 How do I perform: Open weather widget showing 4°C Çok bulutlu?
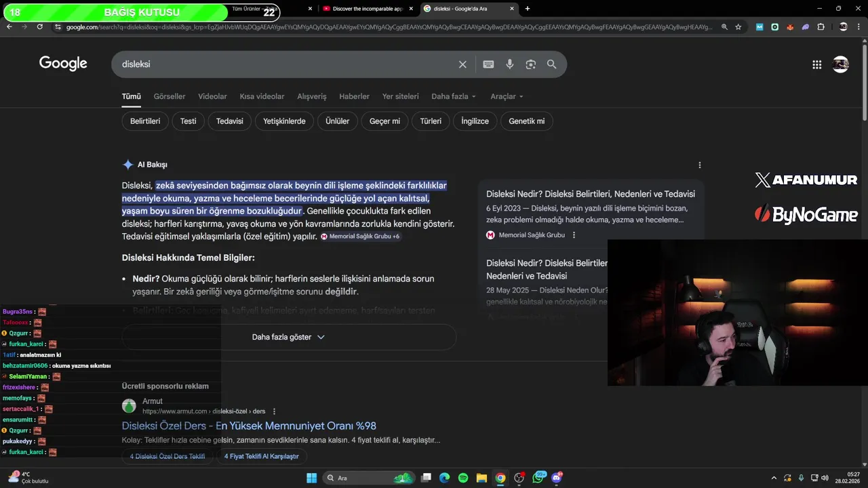pyautogui.click(x=28, y=478)
